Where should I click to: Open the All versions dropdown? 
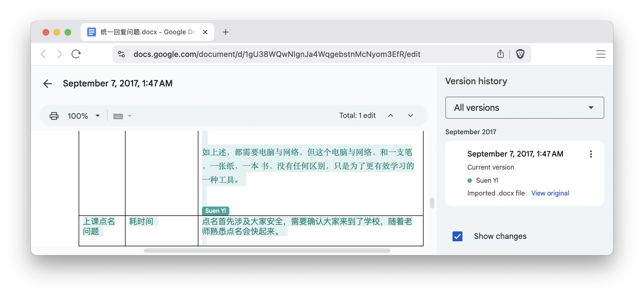tap(524, 108)
